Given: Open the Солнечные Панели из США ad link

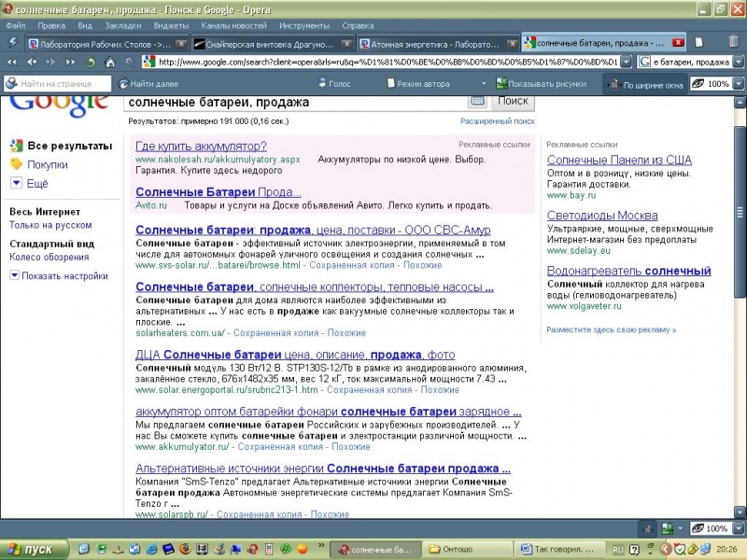Looking at the screenshot, I should click(x=619, y=160).
